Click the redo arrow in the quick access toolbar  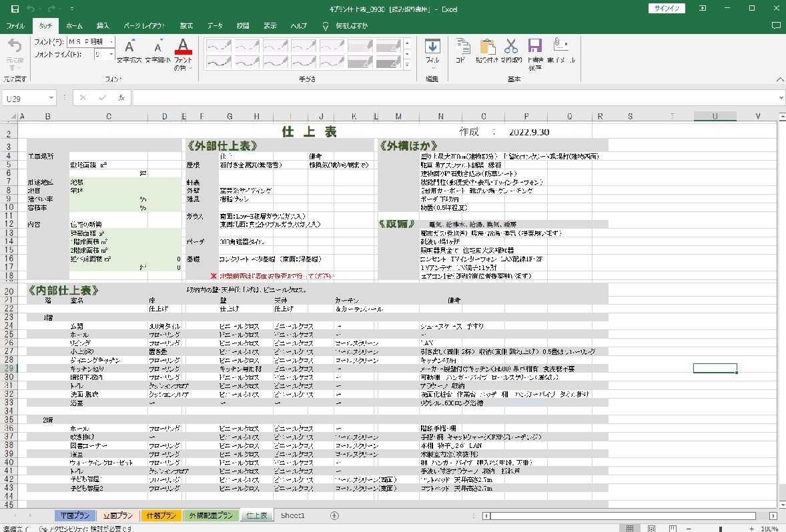(x=51, y=9)
